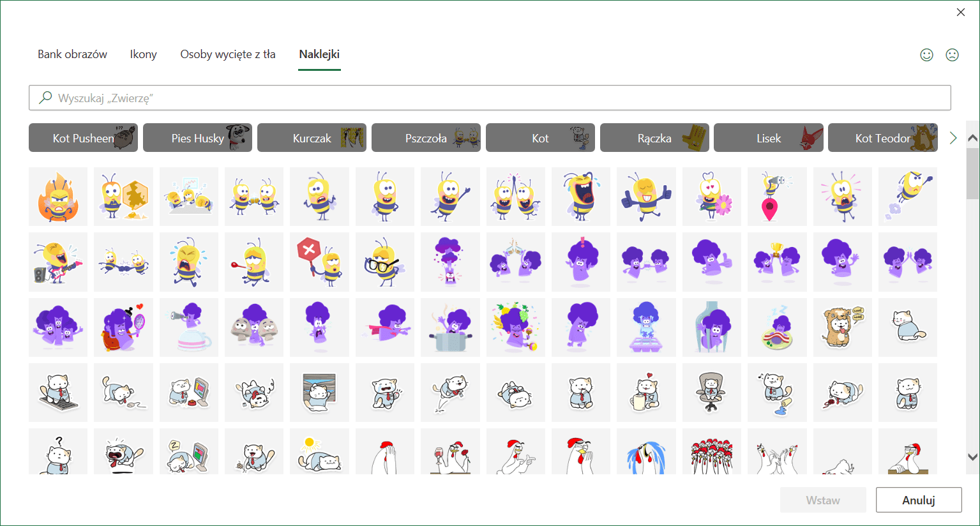Select the cat in office chair sticker

pos(711,393)
